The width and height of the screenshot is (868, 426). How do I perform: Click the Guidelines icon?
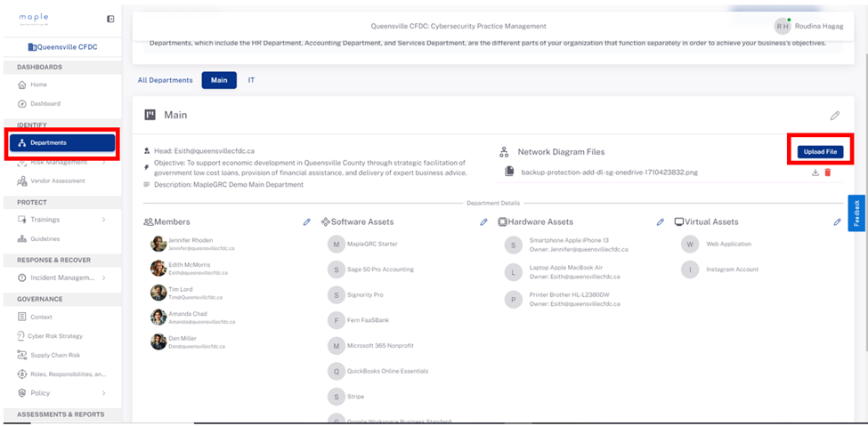pos(22,239)
